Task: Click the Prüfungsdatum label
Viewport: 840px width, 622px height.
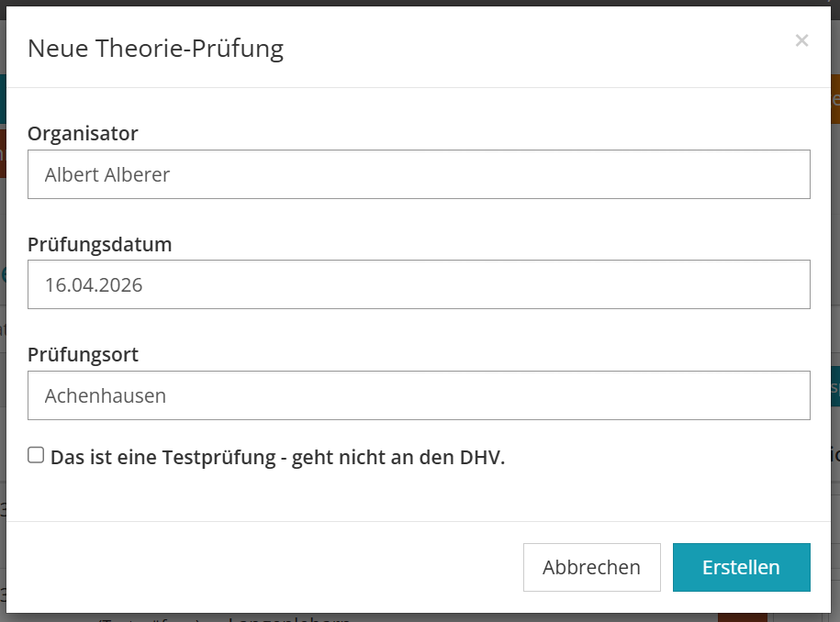Action: click(99, 244)
